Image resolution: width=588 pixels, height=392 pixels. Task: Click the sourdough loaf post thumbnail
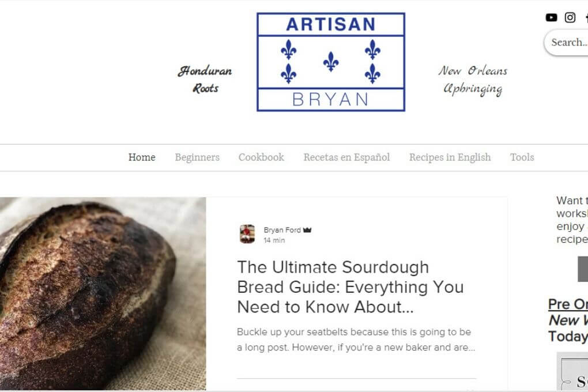tap(103, 294)
